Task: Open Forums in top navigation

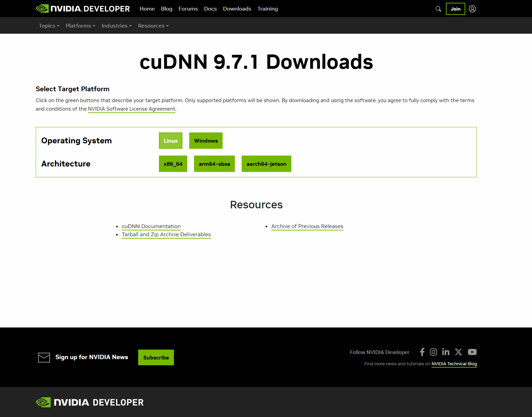Action: [188, 9]
